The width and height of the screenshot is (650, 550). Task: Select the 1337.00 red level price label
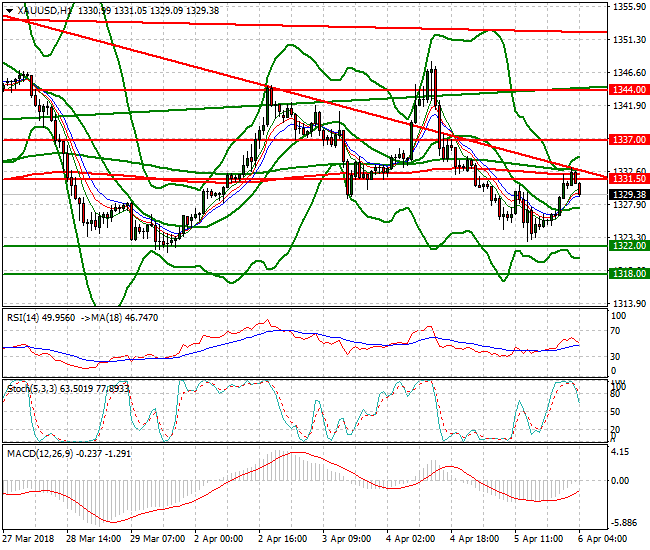tap(625, 139)
